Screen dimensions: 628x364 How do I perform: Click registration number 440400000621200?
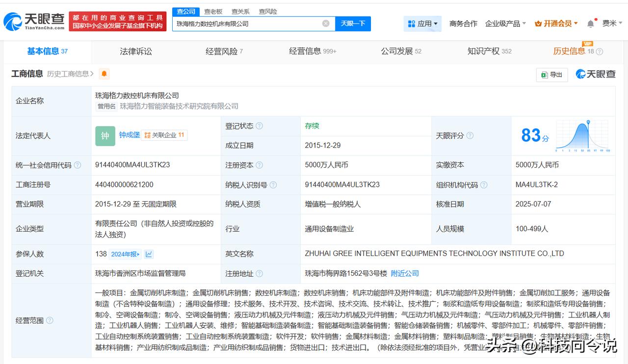(124, 184)
